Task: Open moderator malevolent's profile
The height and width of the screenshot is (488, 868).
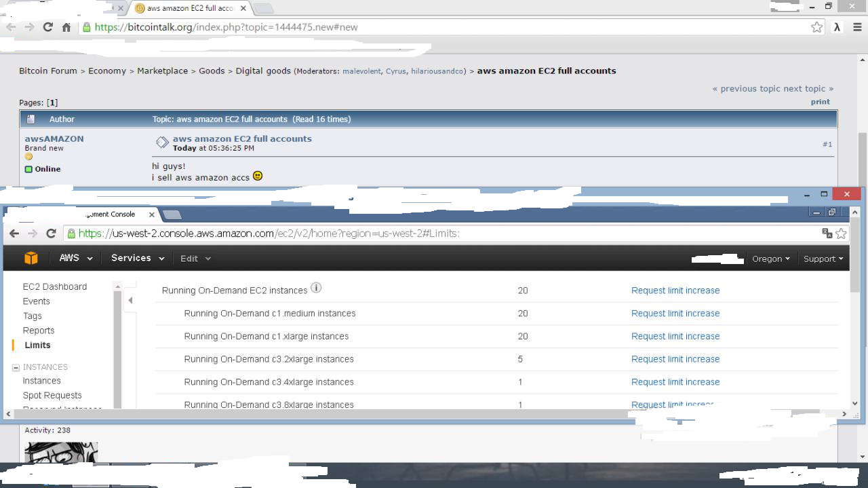Action: point(362,71)
